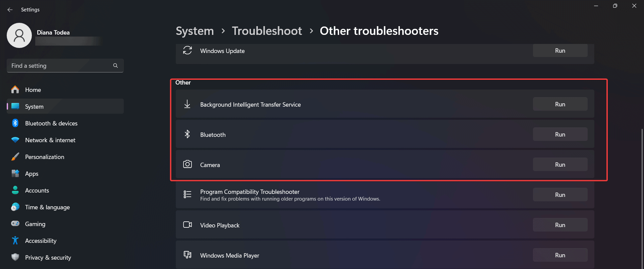Image resolution: width=644 pixels, height=269 pixels.
Task: Click the Bluetooth & devices sidebar icon
Action: [x=15, y=123]
